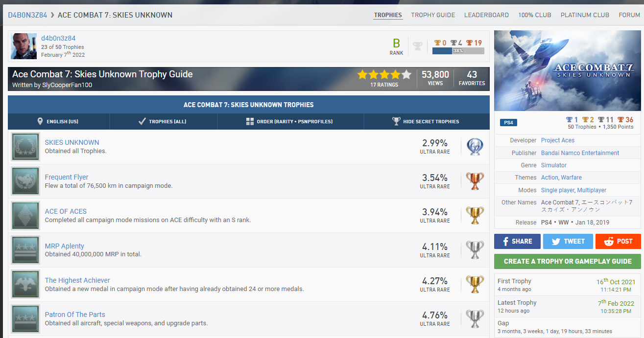Click the silver trophy icon for MRP Aplenty
This screenshot has width=644, height=338.
coord(474,250)
